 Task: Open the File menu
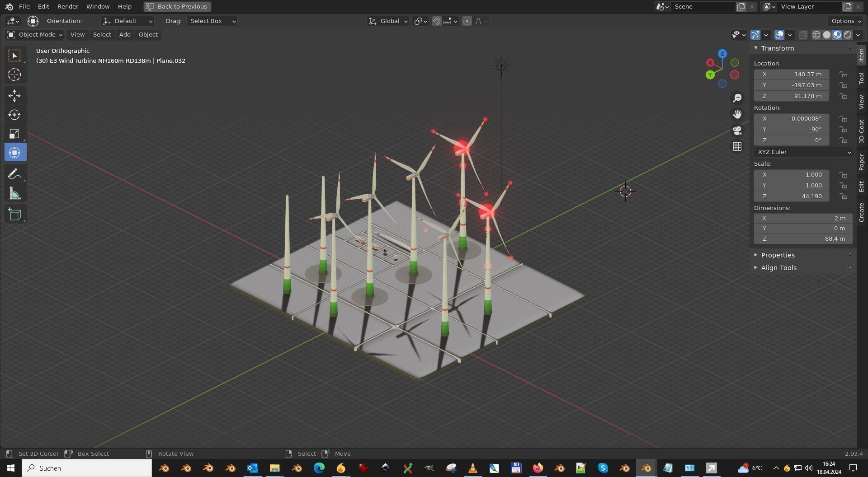coord(24,6)
